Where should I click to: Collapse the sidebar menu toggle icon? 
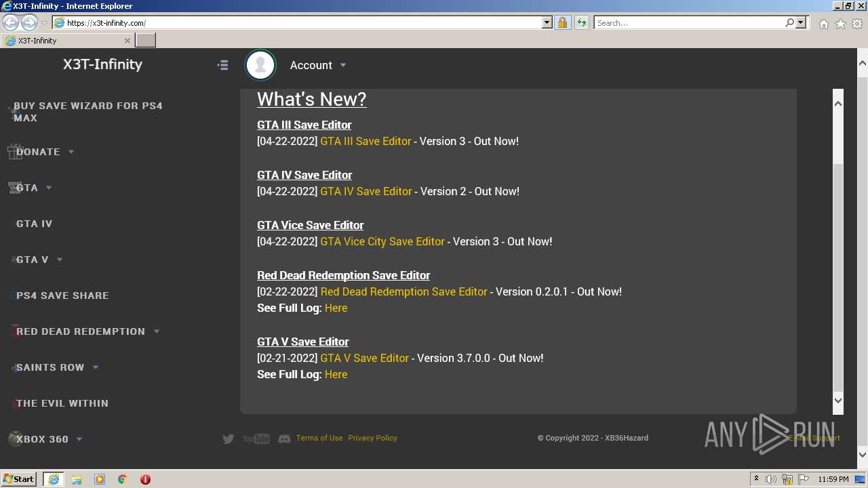222,65
